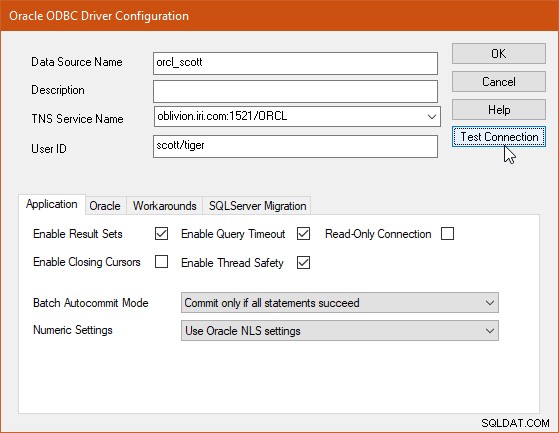Open the Workarounds tab
The image size is (559, 433).
pos(164,206)
